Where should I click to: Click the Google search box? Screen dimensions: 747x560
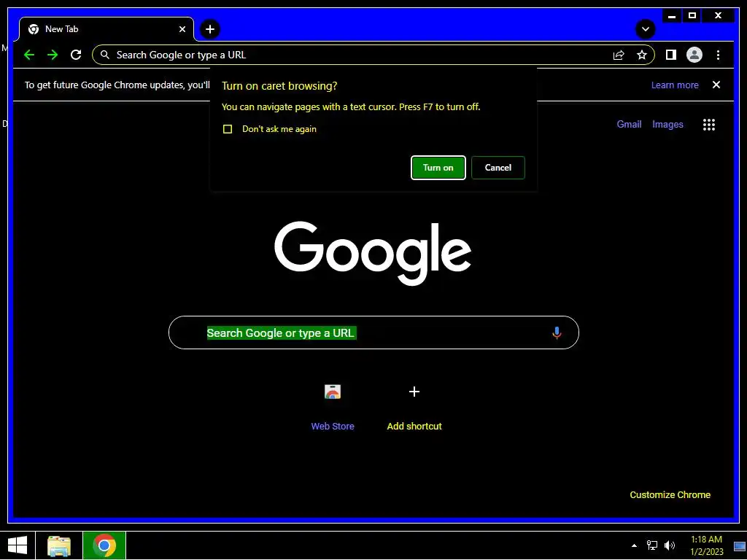click(x=373, y=332)
